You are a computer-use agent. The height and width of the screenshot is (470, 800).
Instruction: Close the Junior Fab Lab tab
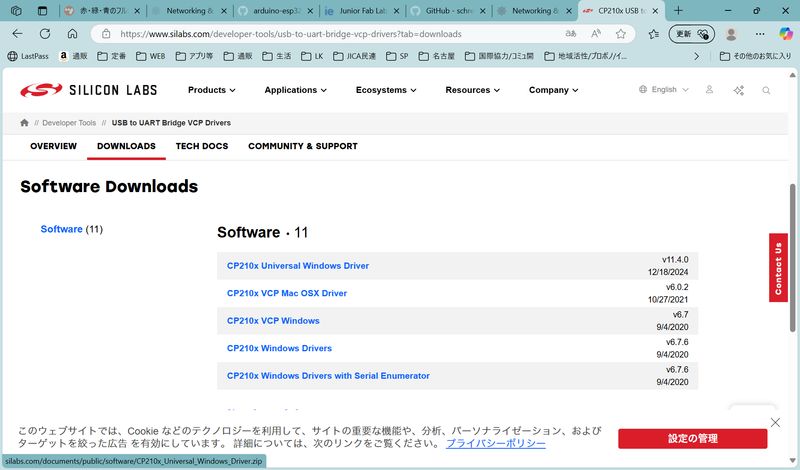396,11
